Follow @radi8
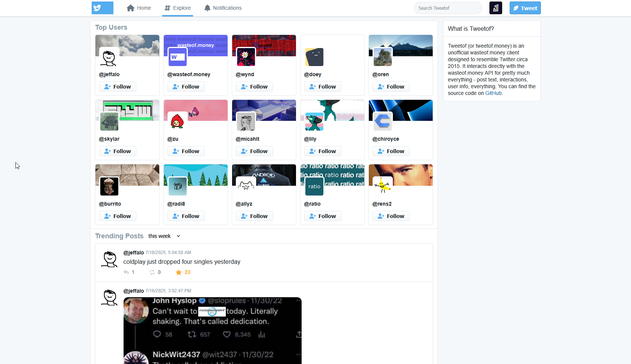 [x=186, y=216]
